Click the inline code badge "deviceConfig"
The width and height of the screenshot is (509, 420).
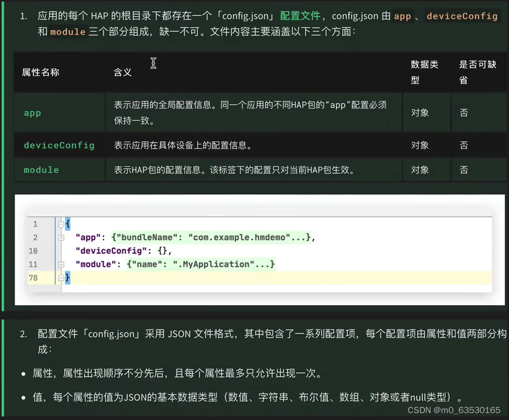[462, 16]
